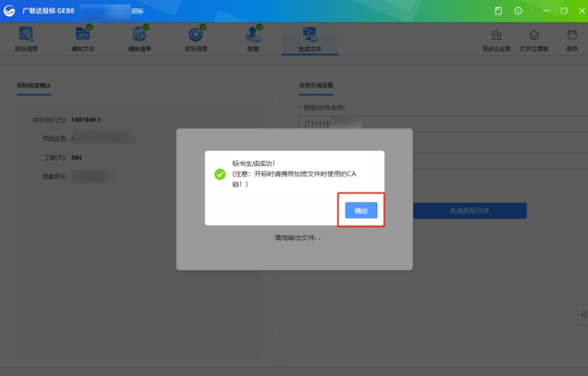The height and width of the screenshot is (376, 588).
Task: Expand the side panel at right edge
Action: click(x=582, y=315)
